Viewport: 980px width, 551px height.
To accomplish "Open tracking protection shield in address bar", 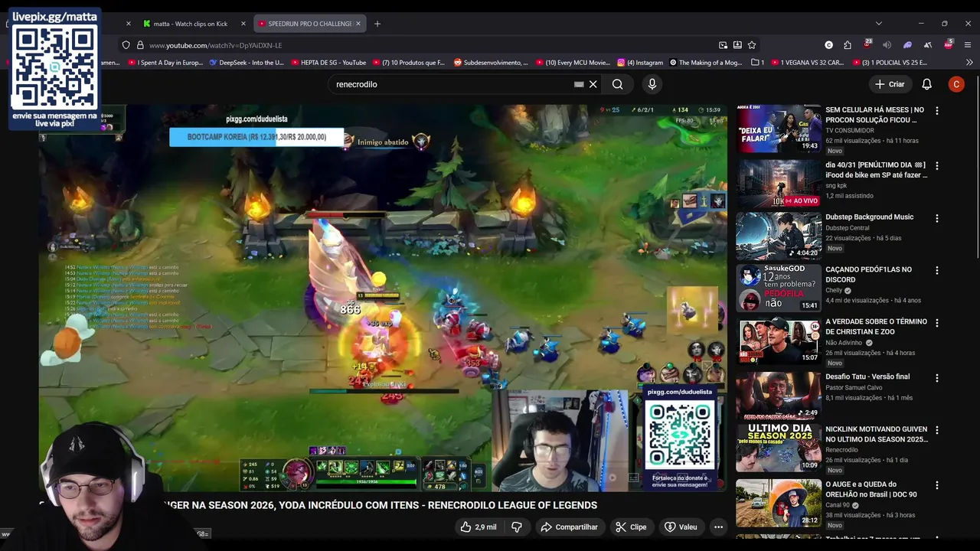I will point(126,45).
